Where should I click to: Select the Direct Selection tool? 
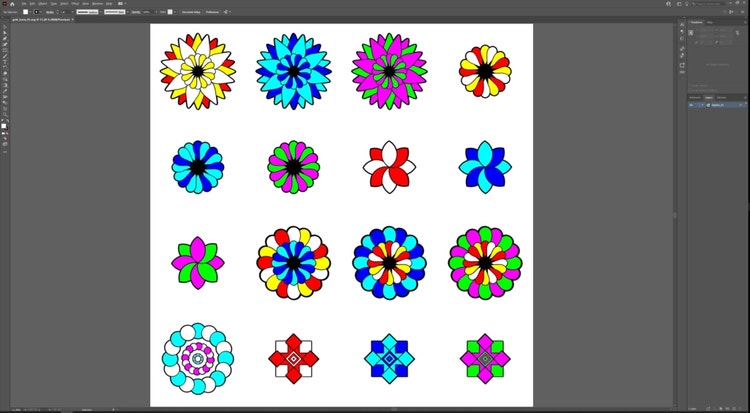[5, 33]
